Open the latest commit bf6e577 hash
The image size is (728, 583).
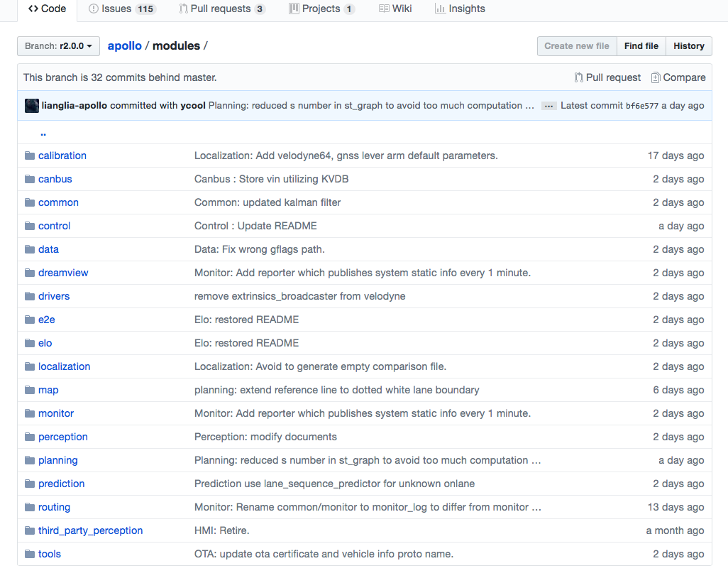(x=641, y=106)
